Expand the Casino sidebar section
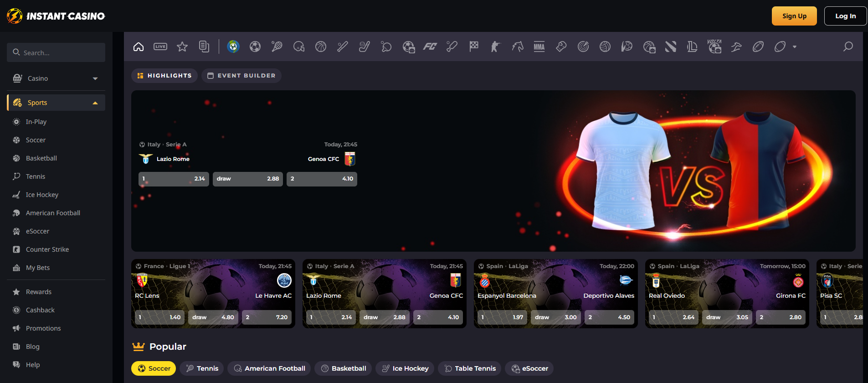Image resolution: width=868 pixels, height=383 pixels. point(56,78)
